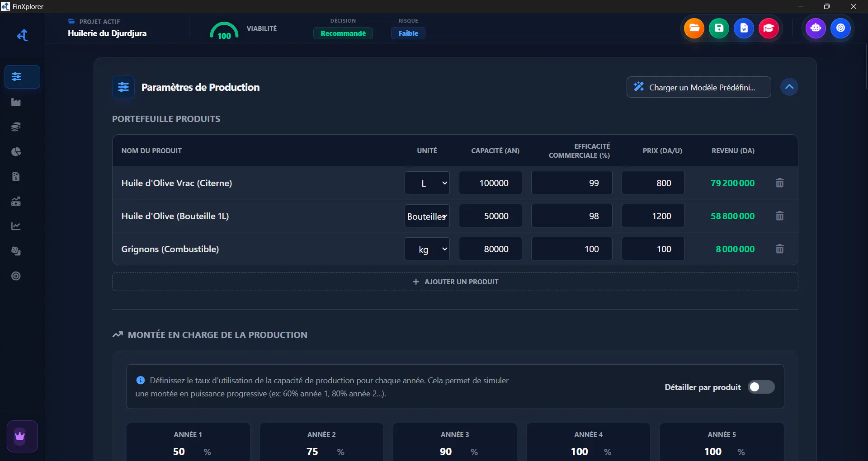Click the project name Huilerie du Djurdjura

(107, 33)
